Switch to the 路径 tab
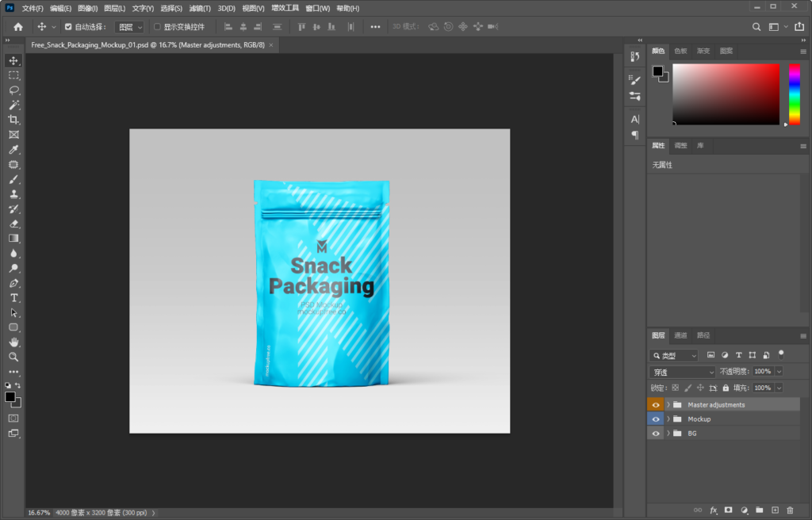The width and height of the screenshot is (812, 520). 703,335
